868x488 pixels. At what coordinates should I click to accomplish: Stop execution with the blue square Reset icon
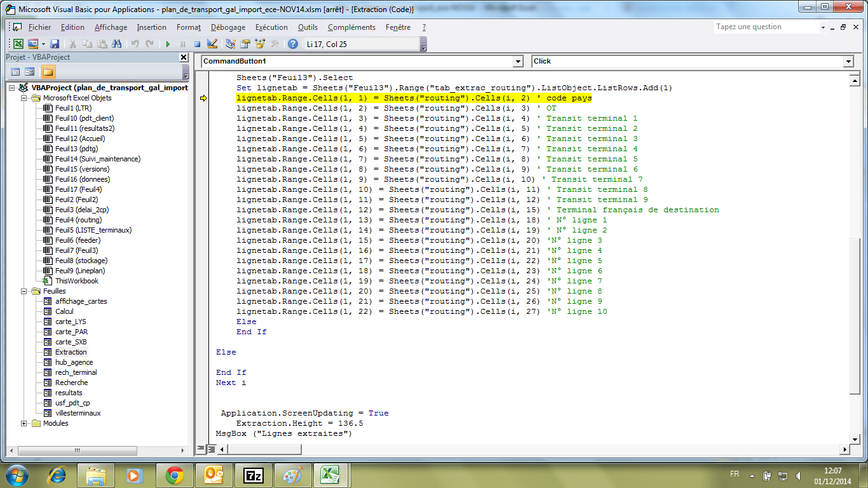(197, 44)
